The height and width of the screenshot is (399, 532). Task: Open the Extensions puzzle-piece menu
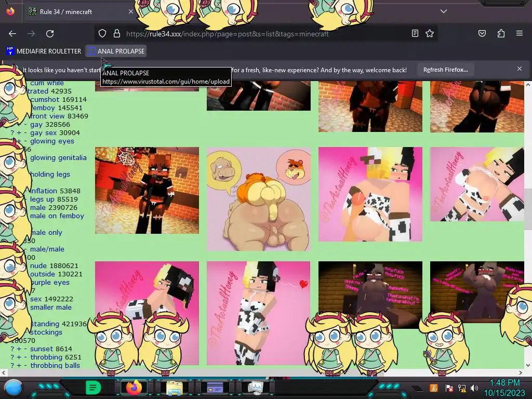click(501, 33)
